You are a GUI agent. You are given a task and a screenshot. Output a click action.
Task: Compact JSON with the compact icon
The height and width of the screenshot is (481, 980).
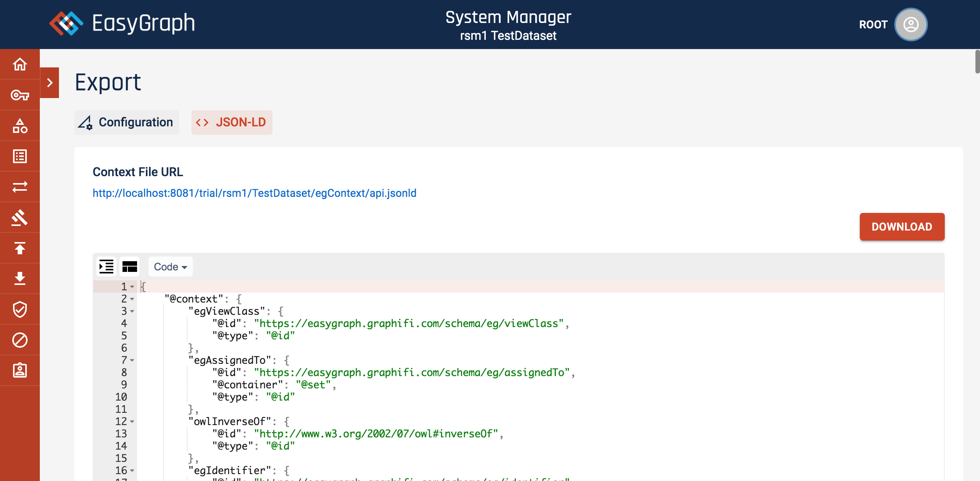(x=129, y=267)
